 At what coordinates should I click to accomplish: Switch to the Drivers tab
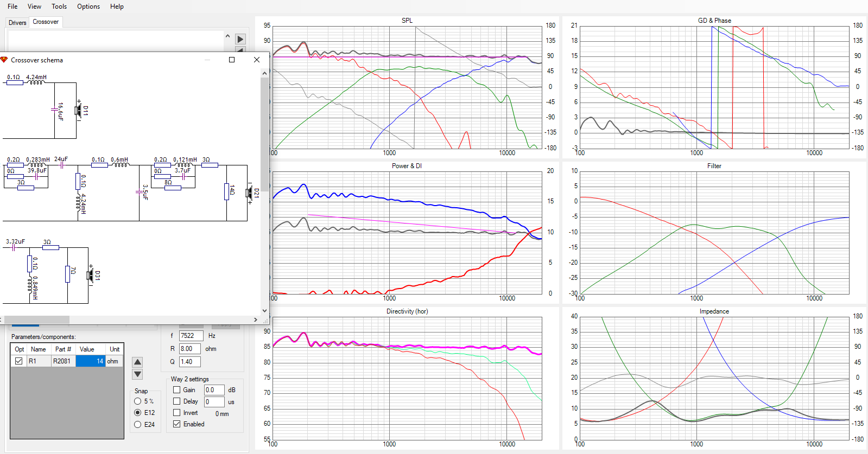pyautogui.click(x=17, y=23)
